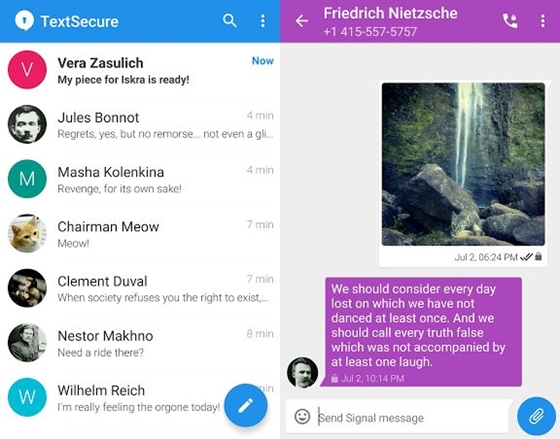Image resolution: width=560 pixels, height=439 pixels.
Task: Click the TextSecure logo icon
Action: point(24,21)
